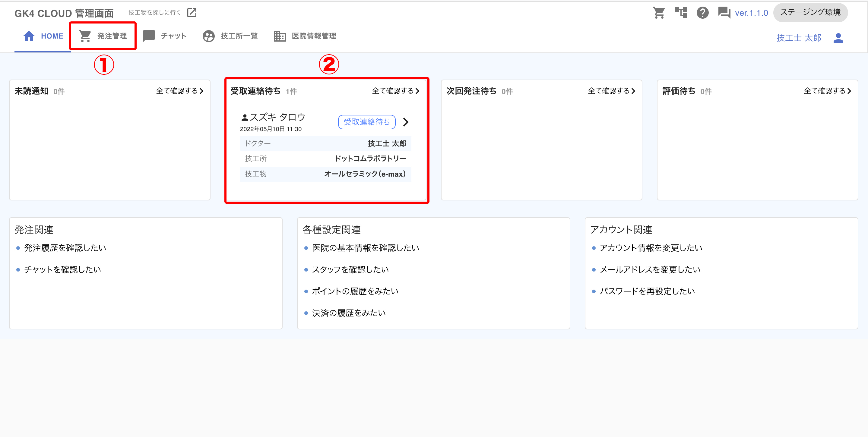Expand 全て確認する in 評価待ち card
868x437 pixels.
tap(827, 91)
